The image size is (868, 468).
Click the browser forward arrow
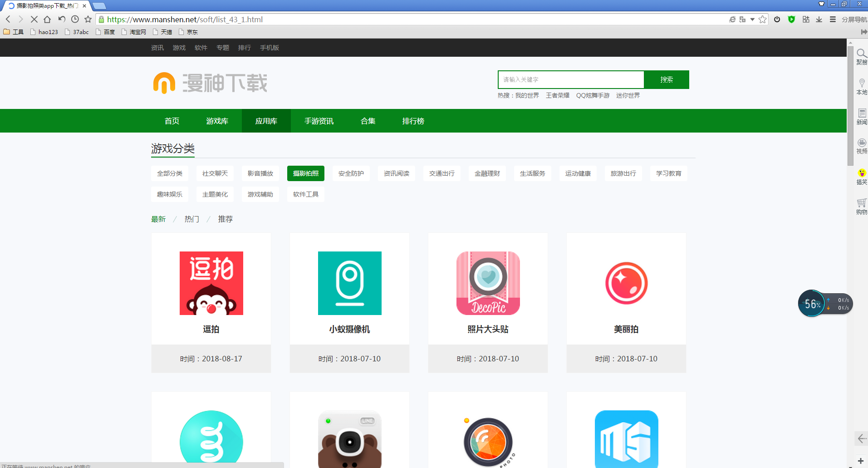[20, 20]
